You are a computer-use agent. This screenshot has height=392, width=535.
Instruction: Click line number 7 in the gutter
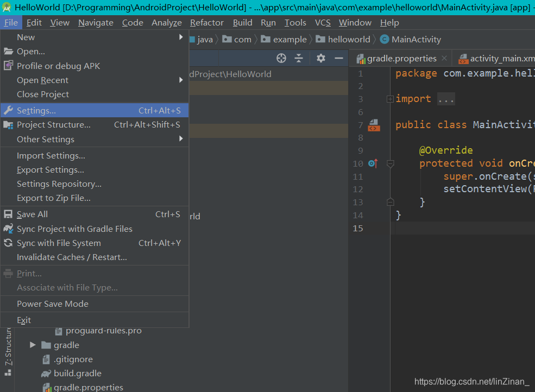[360, 125]
